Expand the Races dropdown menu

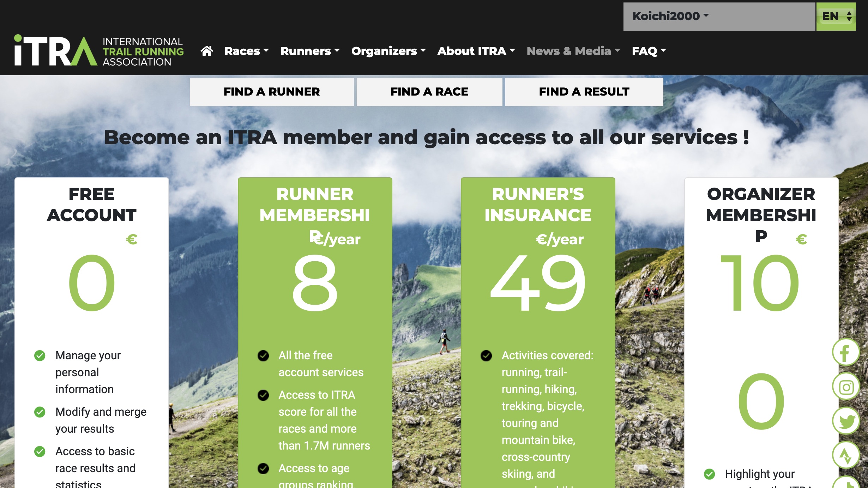coord(247,51)
